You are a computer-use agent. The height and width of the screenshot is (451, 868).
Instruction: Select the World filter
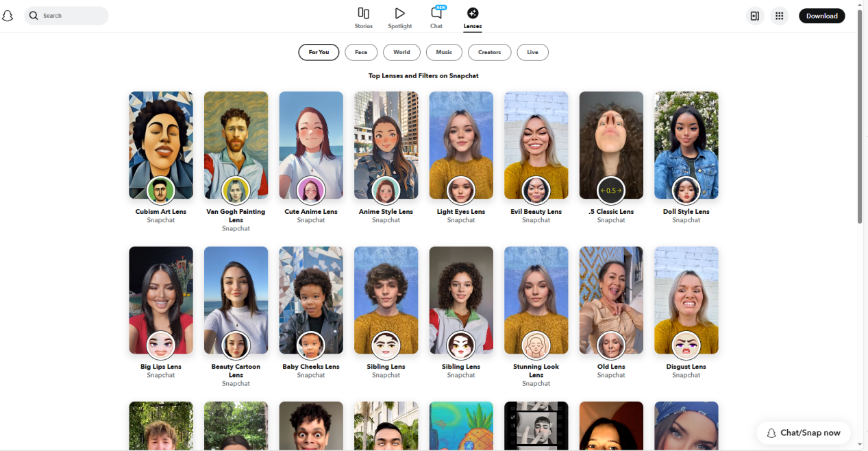point(401,52)
